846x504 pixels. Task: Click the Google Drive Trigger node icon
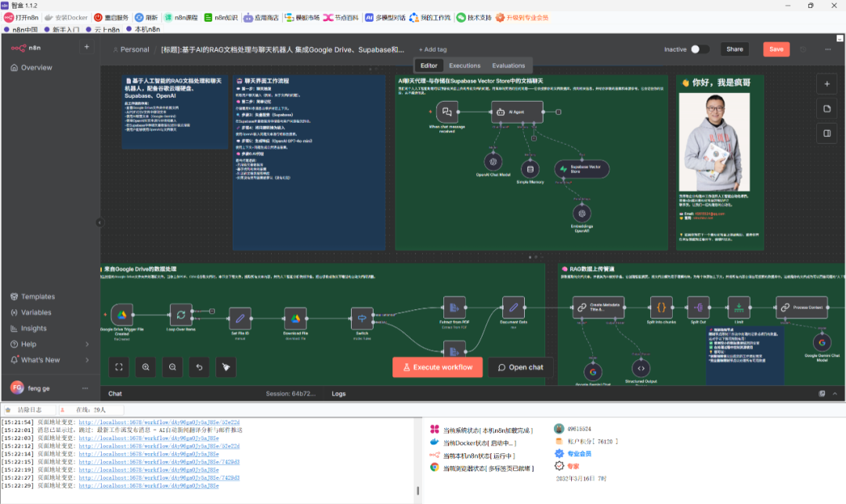pyautogui.click(x=122, y=315)
